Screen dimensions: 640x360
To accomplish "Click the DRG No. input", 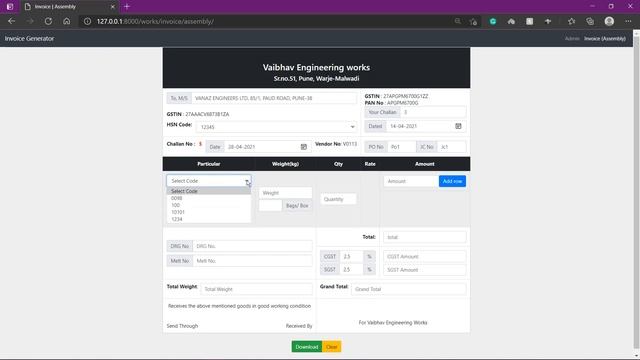I will [x=252, y=246].
